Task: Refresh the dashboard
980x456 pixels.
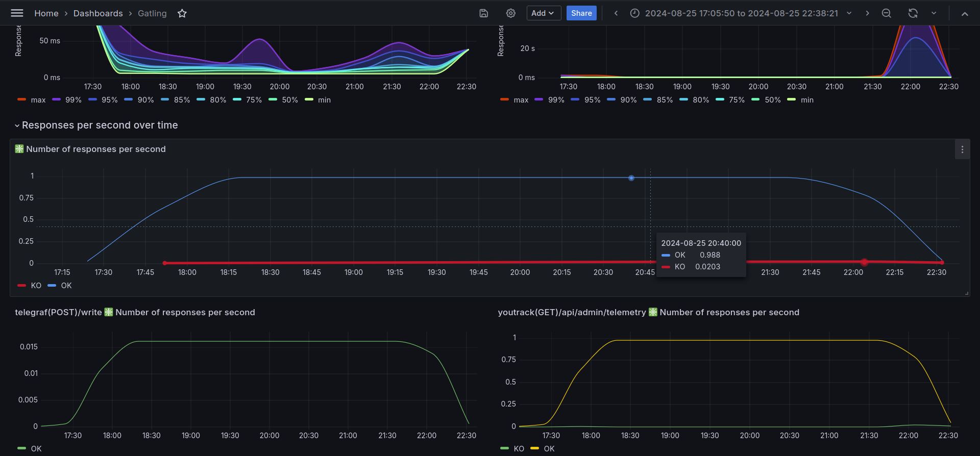Action: point(913,13)
